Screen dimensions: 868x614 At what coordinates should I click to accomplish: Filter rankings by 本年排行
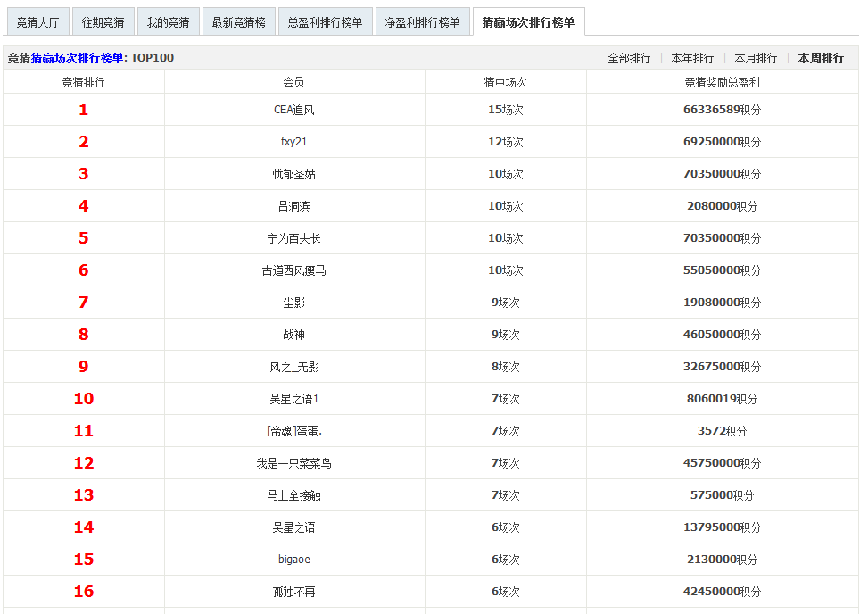692,58
